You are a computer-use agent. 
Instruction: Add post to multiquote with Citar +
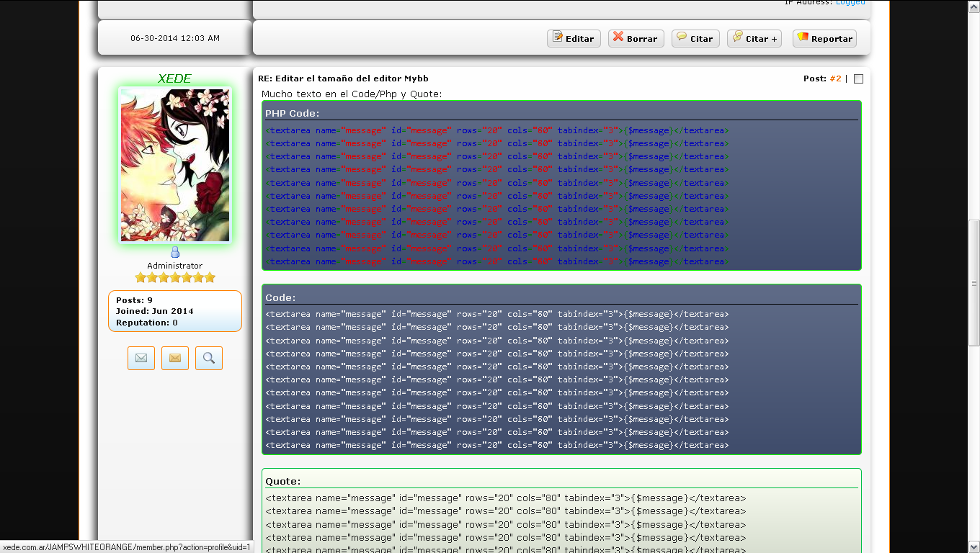[754, 39]
